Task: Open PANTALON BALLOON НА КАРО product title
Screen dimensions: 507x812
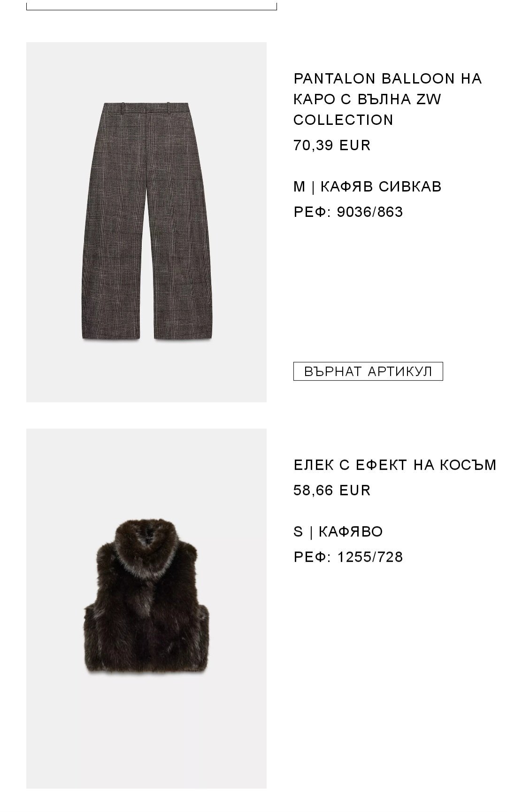Action: (x=388, y=99)
